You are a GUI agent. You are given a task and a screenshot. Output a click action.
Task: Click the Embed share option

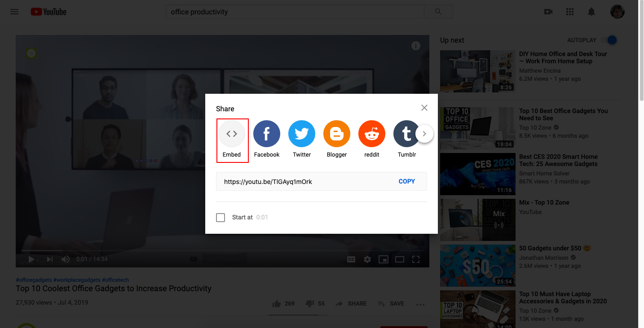(232, 140)
